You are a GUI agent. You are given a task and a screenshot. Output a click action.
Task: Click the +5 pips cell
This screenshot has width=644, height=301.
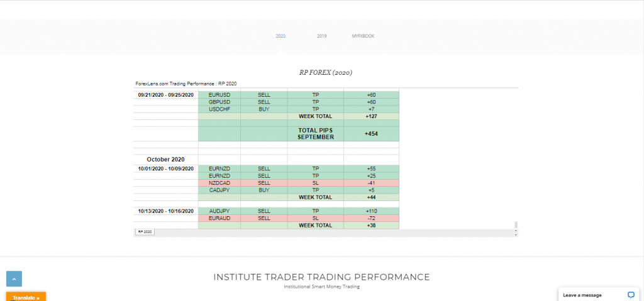tap(371, 190)
